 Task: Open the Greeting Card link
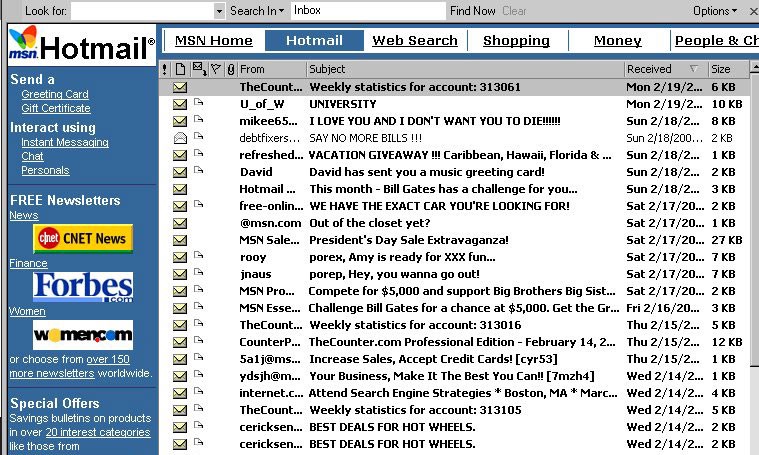(x=55, y=94)
